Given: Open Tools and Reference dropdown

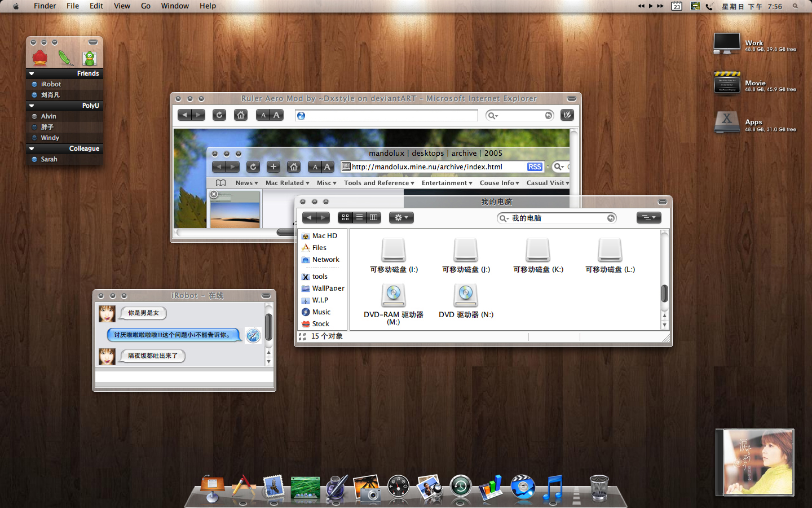Looking at the screenshot, I should (x=379, y=183).
